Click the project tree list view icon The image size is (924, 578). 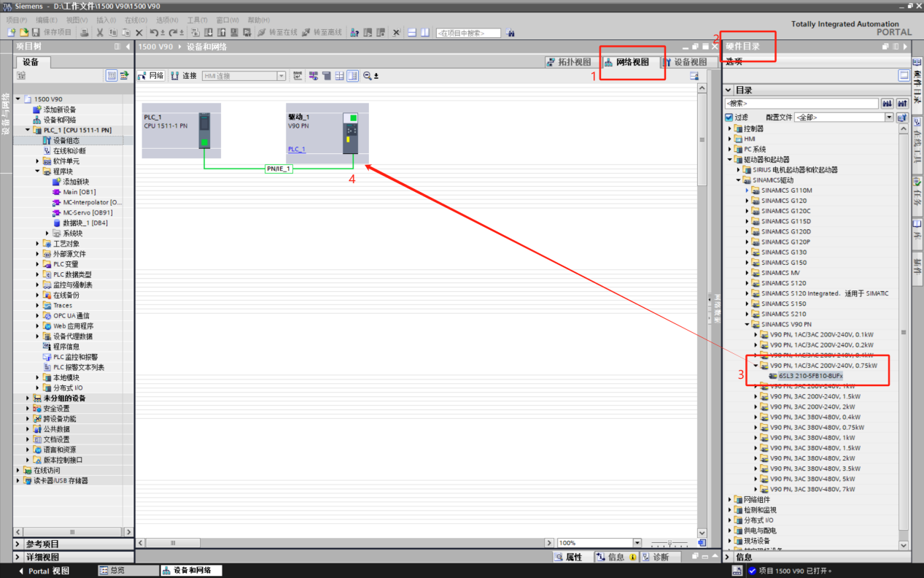click(112, 75)
